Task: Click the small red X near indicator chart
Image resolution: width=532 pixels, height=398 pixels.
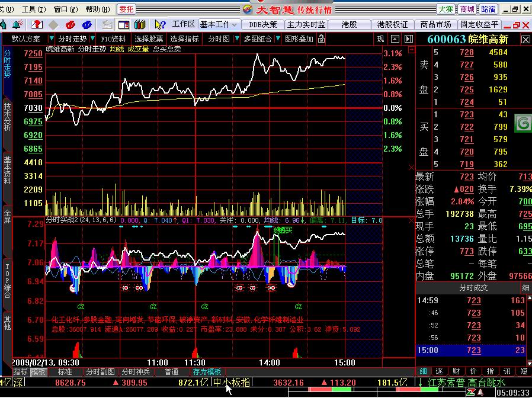Action: 412,221
